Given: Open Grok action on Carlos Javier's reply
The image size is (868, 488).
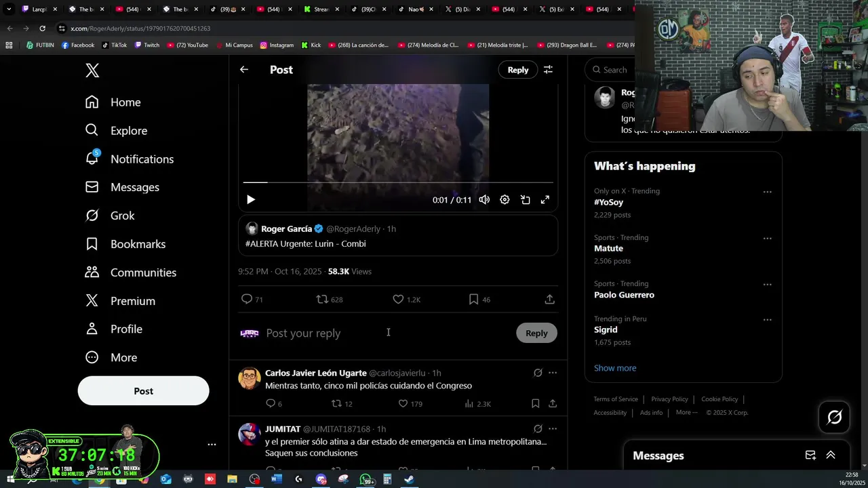Looking at the screenshot, I should (538, 373).
